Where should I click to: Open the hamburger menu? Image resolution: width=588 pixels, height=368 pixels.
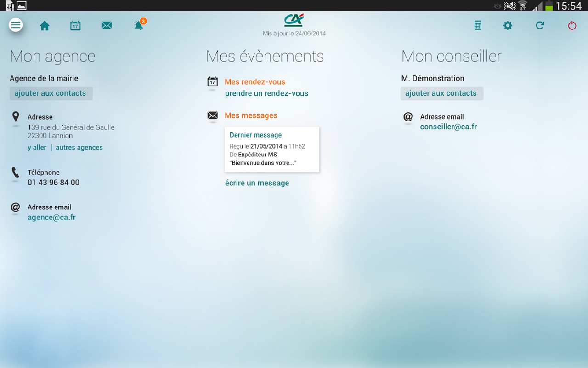[x=16, y=25]
